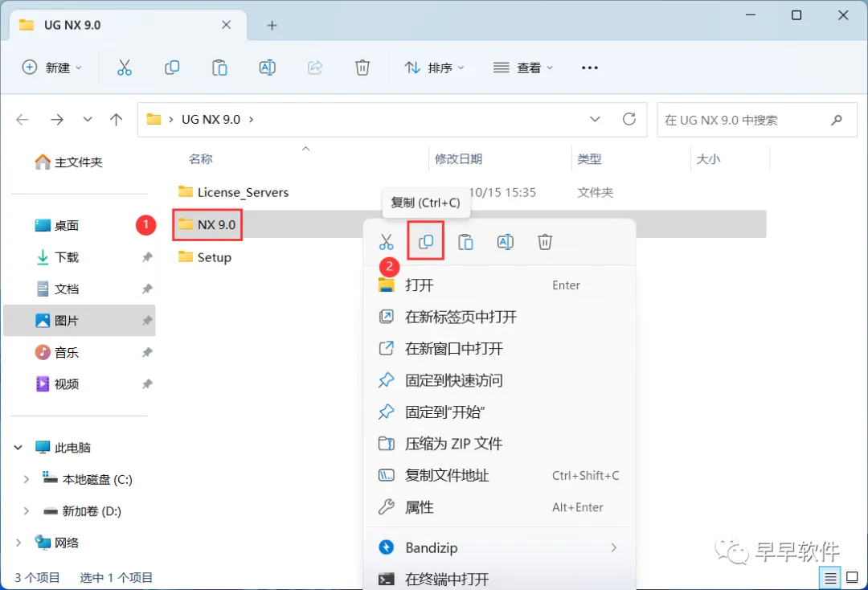Select 在终端中打开
868x590 pixels.
(x=499, y=579)
